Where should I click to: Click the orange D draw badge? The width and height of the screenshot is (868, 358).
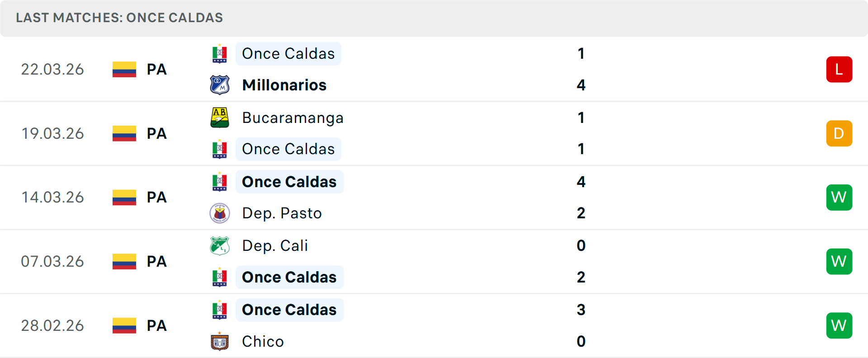pyautogui.click(x=839, y=133)
